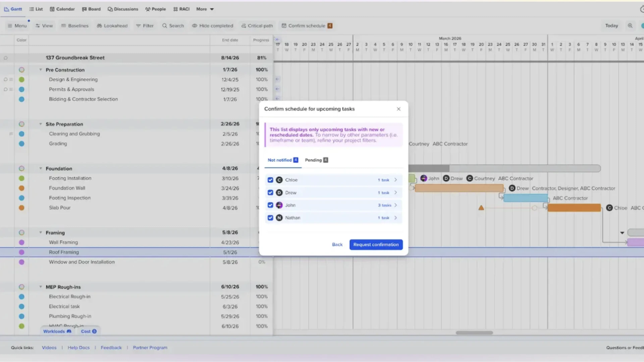Click the Footing Inspection blue Gantt bar
The image size is (644, 362).
[x=526, y=198]
